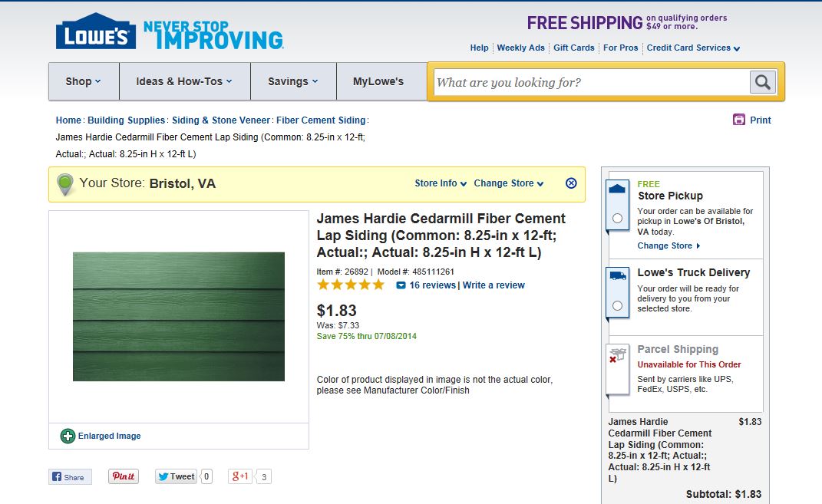Screen dimensions: 822x504
Task: Click the Tweet button
Action: 176,476
